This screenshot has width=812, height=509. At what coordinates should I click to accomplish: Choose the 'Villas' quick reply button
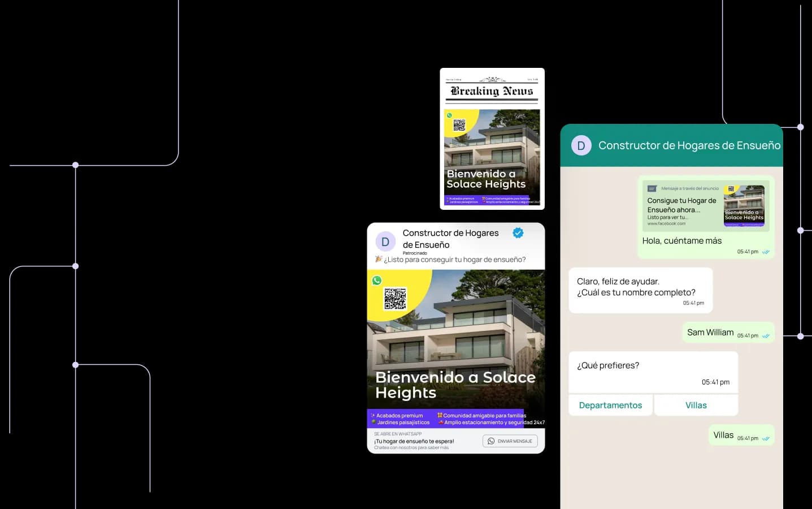click(696, 405)
